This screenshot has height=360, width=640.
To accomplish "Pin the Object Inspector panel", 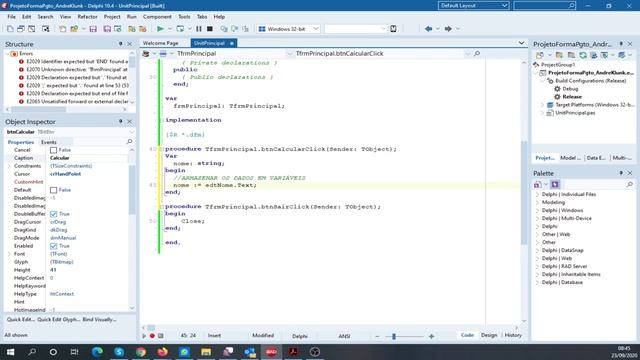I will 120,121.
